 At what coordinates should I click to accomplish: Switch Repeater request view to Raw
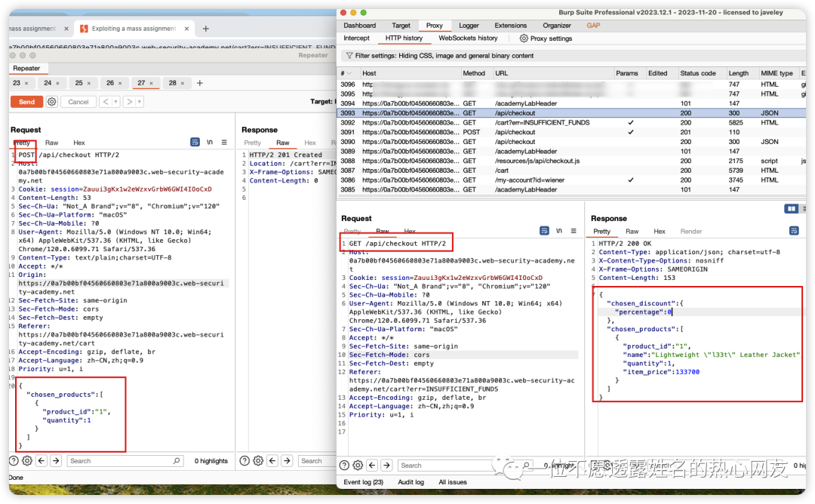[x=51, y=143]
